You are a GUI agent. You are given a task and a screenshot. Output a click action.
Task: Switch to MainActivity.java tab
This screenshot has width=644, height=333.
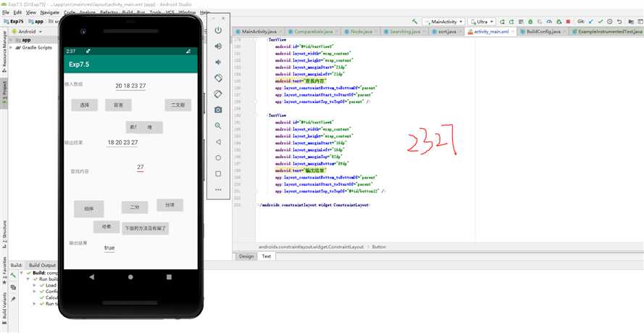click(259, 32)
